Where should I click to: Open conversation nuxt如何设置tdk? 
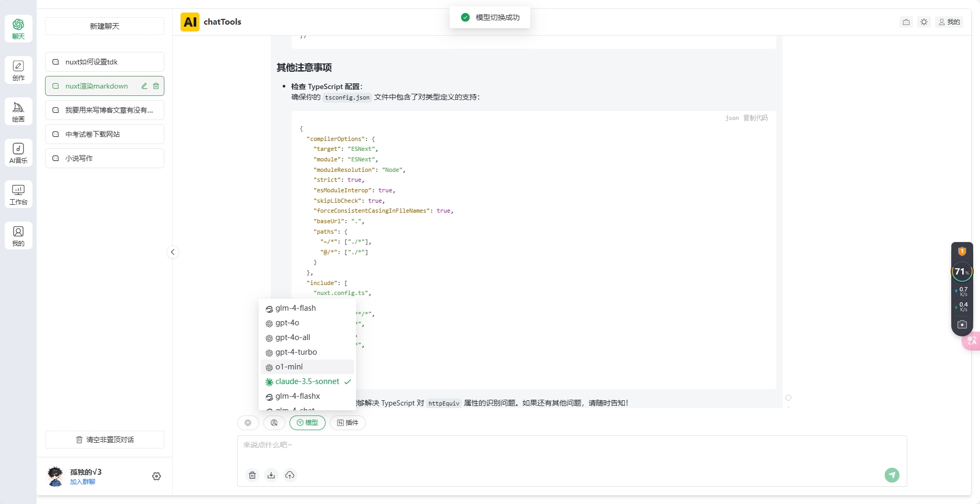[x=105, y=62]
